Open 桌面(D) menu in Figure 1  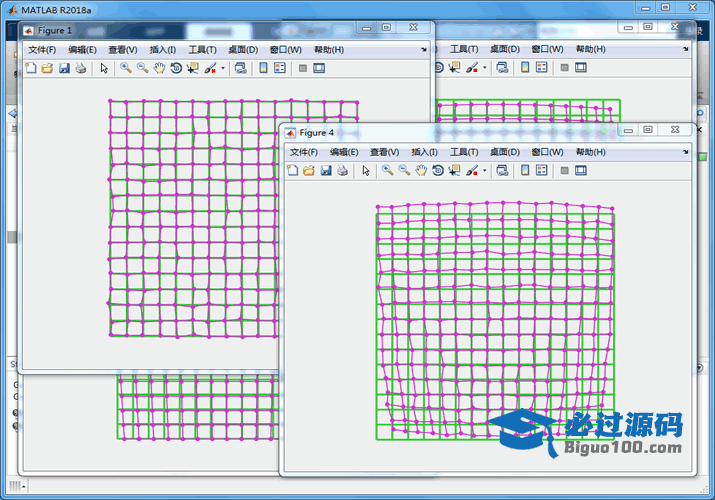[243, 50]
